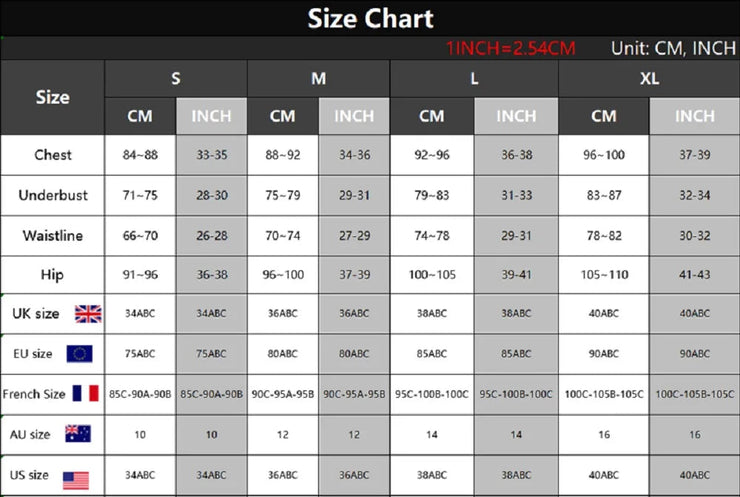The image size is (740, 497).
Task: Click the Size Chart title
Action: [370, 18]
